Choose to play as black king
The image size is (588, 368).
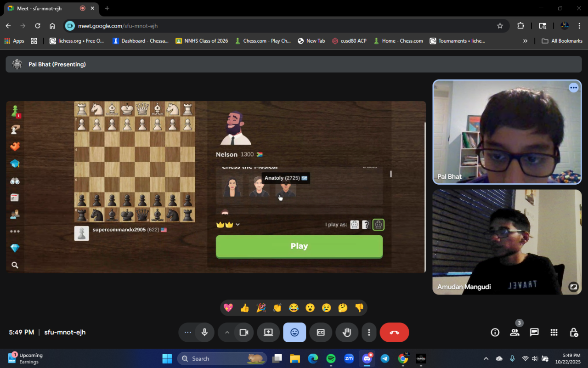pos(378,225)
